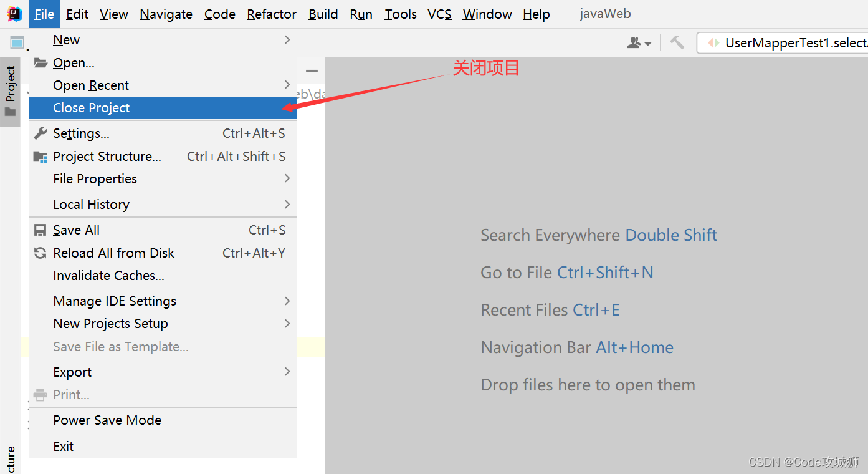Collapse the panel with the minimize dash
The height and width of the screenshot is (474, 868).
312,71
